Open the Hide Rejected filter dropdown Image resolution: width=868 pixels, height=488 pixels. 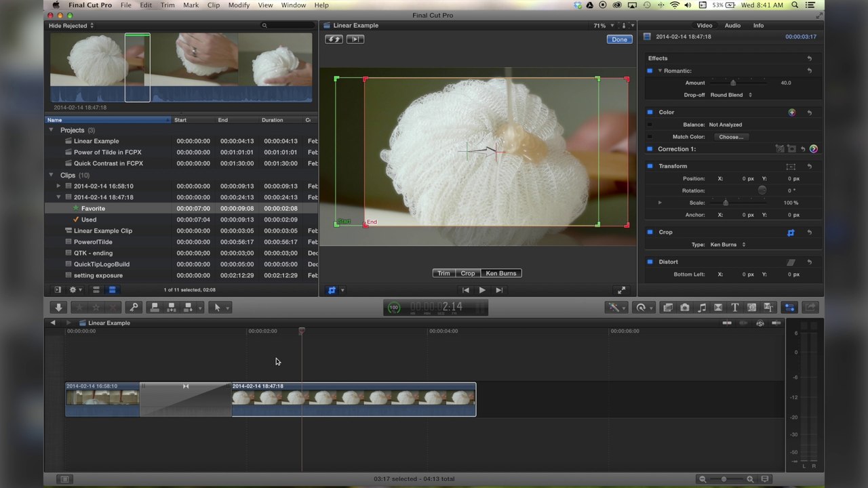point(71,26)
